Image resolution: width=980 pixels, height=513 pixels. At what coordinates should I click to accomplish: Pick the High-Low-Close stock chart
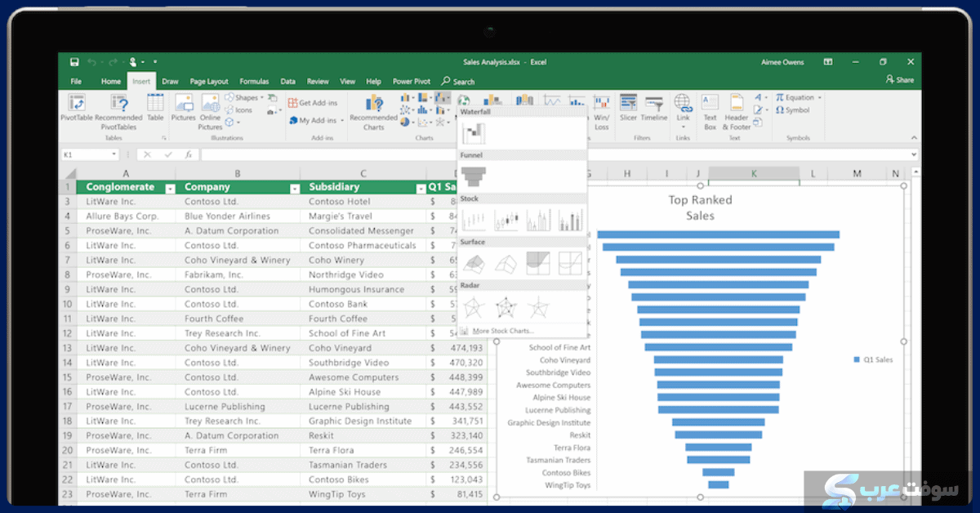pyautogui.click(x=474, y=220)
